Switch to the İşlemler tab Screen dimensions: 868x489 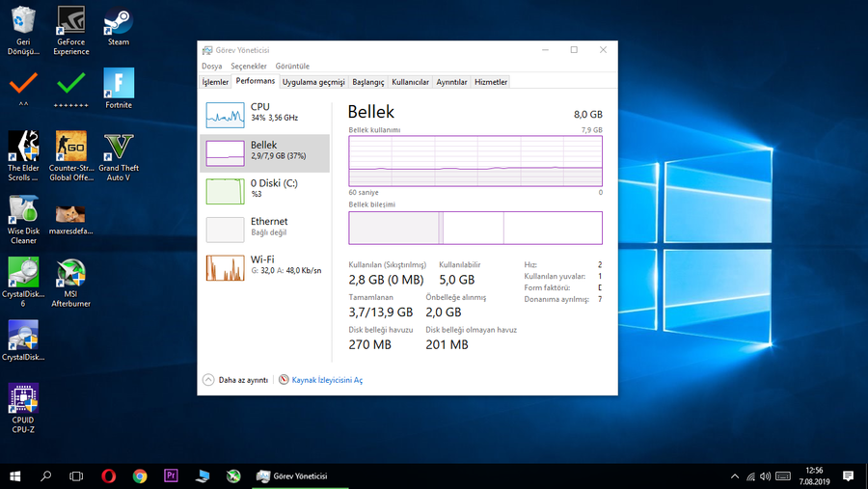point(215,82)
